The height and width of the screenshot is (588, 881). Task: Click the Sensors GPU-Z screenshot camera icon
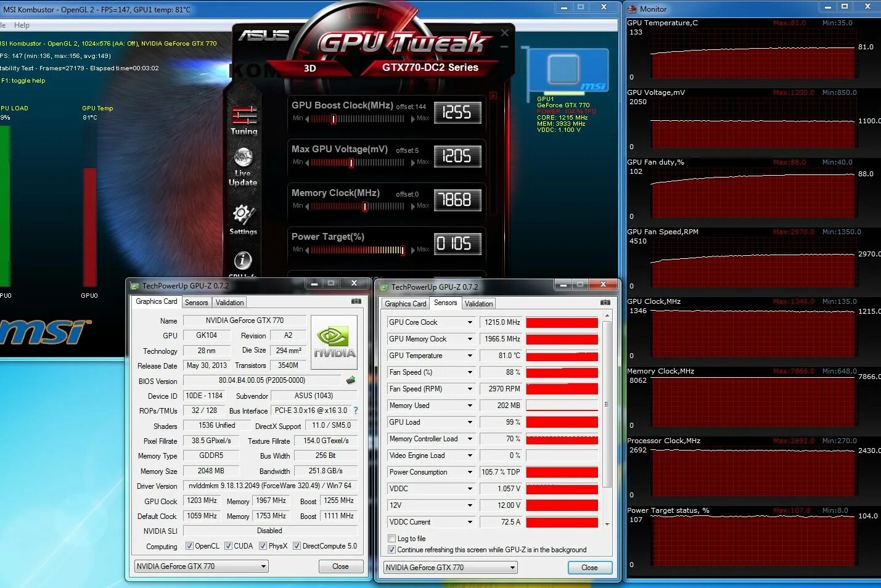[605, 303]
